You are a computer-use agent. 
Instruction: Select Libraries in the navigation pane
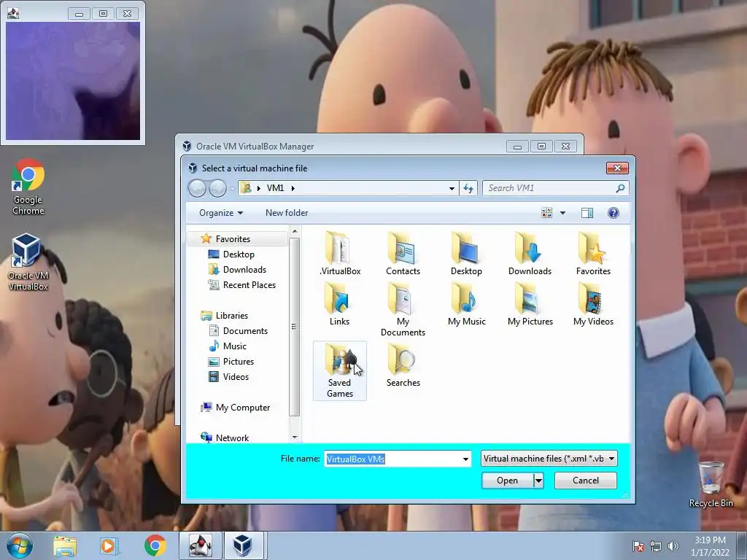(231, 315)
